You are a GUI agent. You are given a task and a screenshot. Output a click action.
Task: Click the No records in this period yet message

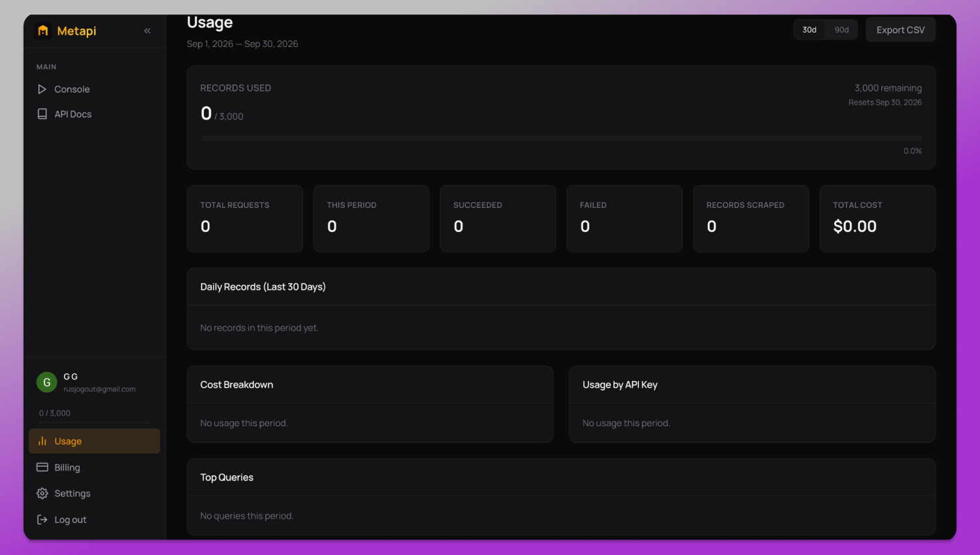click(x=259, y=328)
